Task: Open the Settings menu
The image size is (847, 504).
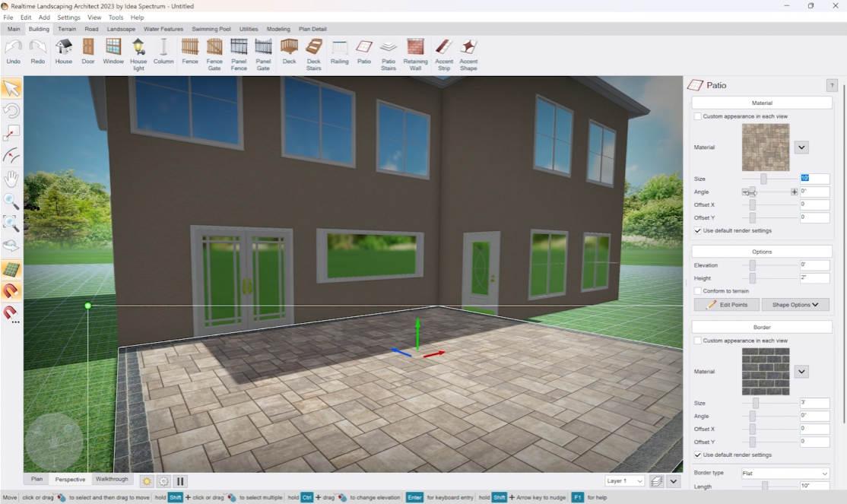Action: [x=68, y=17]
